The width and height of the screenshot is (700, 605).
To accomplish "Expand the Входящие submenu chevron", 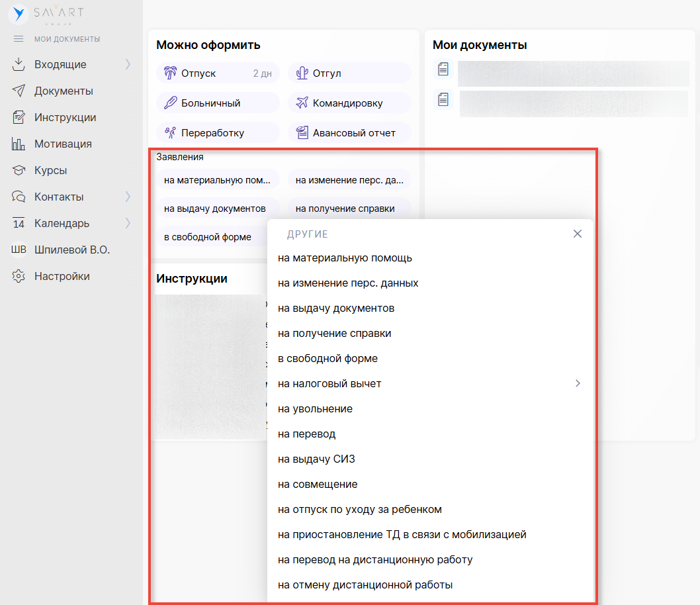I will (x=128, y=64).
